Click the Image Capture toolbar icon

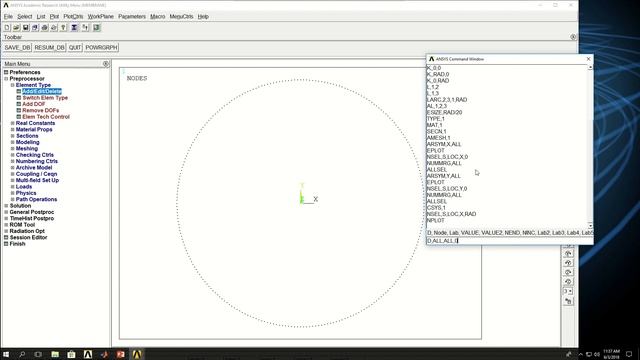[44, 27]
